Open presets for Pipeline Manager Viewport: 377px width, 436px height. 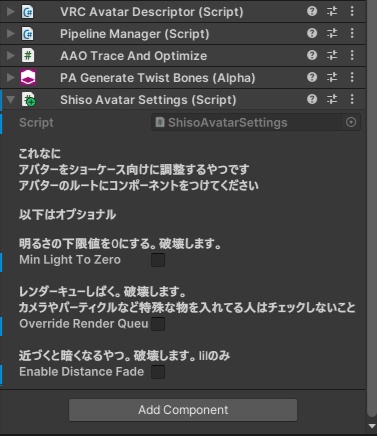[332, 33]
